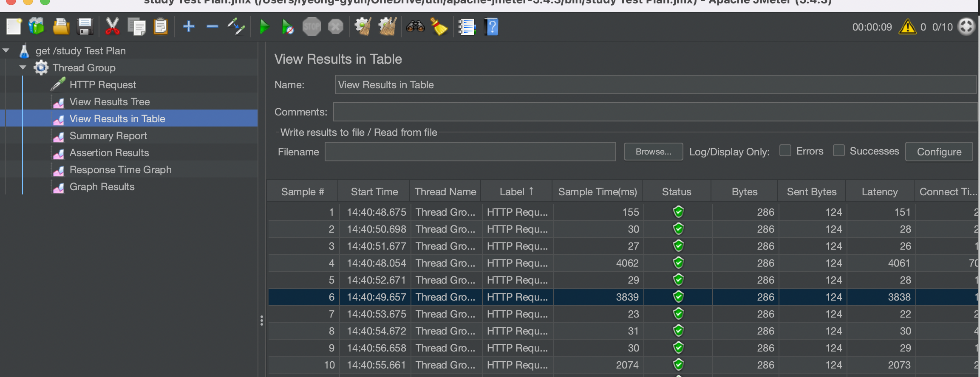The height and width of the screenshot is (377, 980).
Task: Select Summary Report in the tree
Action: [x=108, y=136]
